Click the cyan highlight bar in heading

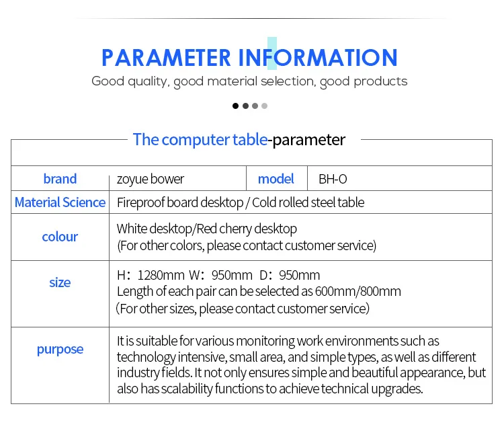pos(272,53)
